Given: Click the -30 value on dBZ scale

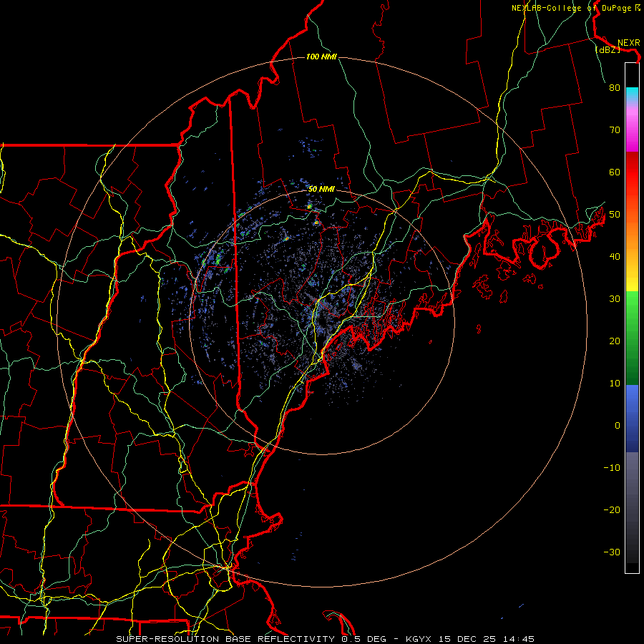Looking at the screenshot, I should pos(612,552).
